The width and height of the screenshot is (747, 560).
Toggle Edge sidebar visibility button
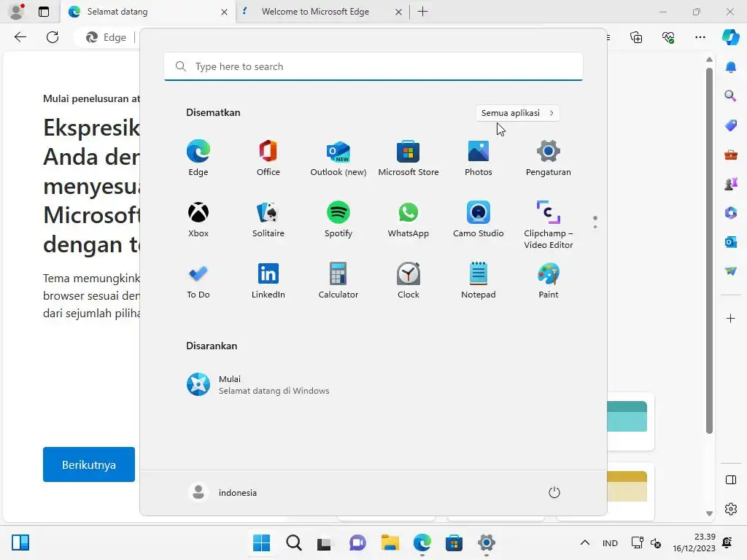coord(731,480)
